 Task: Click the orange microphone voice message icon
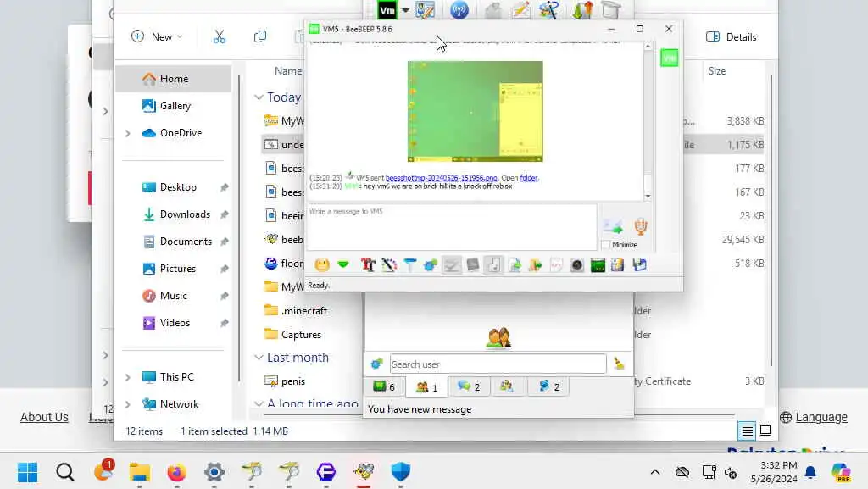pos(641,226)
